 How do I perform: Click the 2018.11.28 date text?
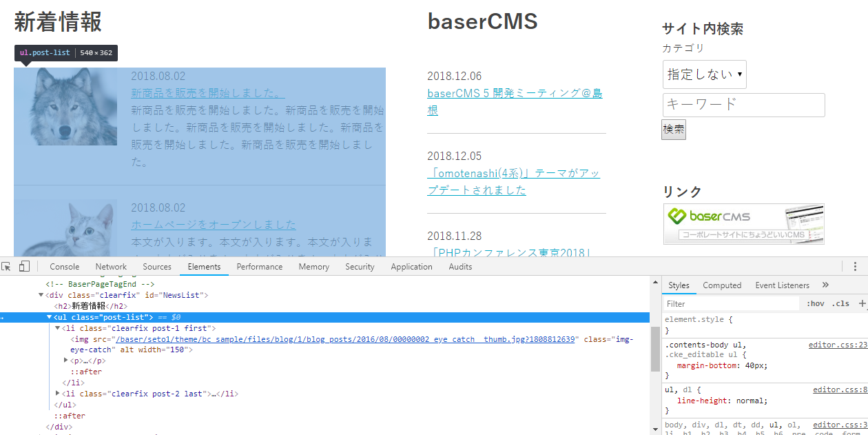tap(455, 236)
